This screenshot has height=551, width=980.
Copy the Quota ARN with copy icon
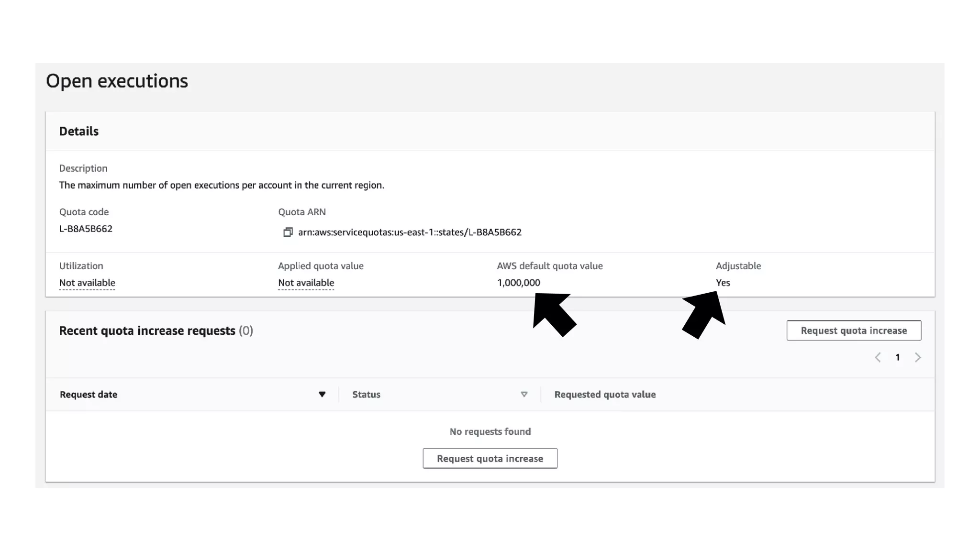[x=288, y=232]
